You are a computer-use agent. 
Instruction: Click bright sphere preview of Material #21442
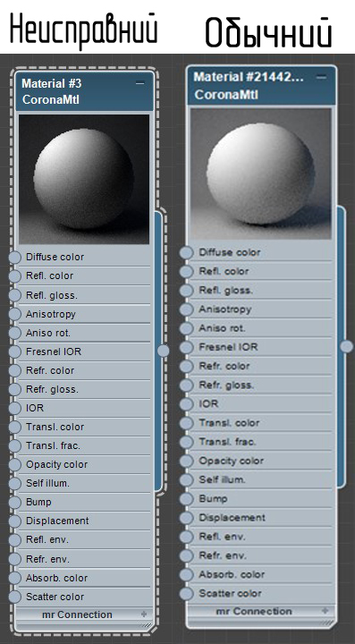(x=260, y=174)
